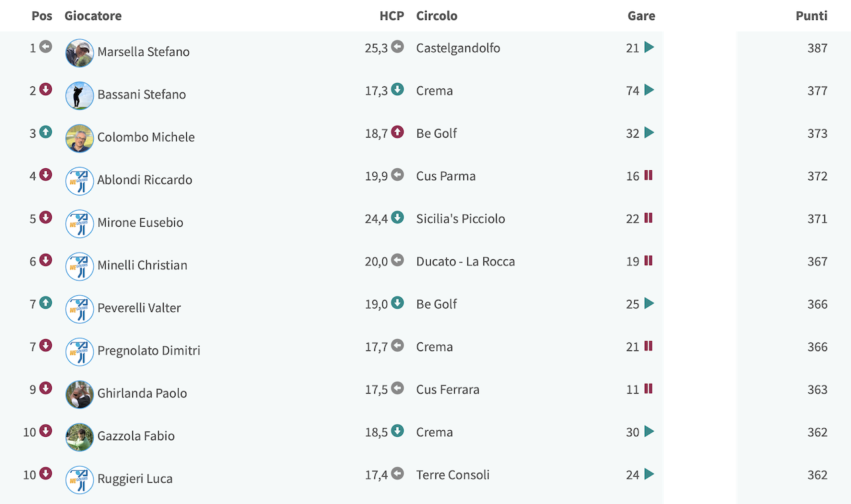Click Minelli Christian's We Golfers avatar
The image size is (851, 504).
(80, 267)
